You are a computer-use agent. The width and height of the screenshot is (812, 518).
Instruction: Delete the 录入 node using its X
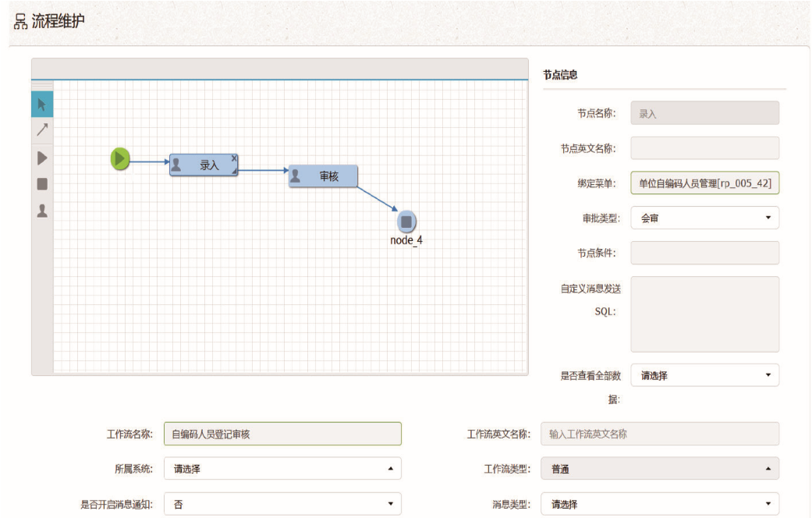233,158
